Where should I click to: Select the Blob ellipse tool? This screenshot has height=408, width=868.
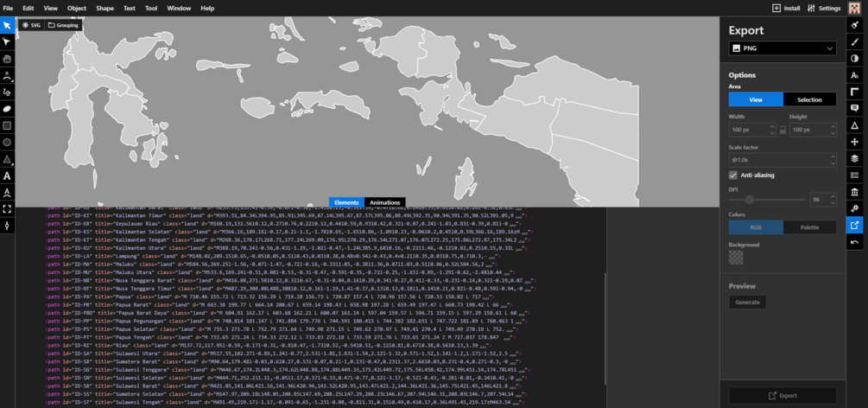(x=7, y=109)
